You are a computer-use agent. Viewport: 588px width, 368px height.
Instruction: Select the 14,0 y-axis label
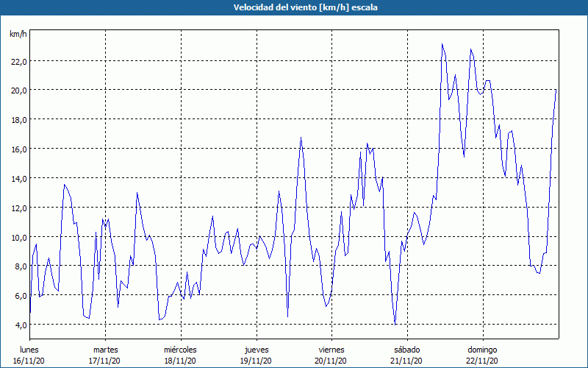tap(19, 178)
